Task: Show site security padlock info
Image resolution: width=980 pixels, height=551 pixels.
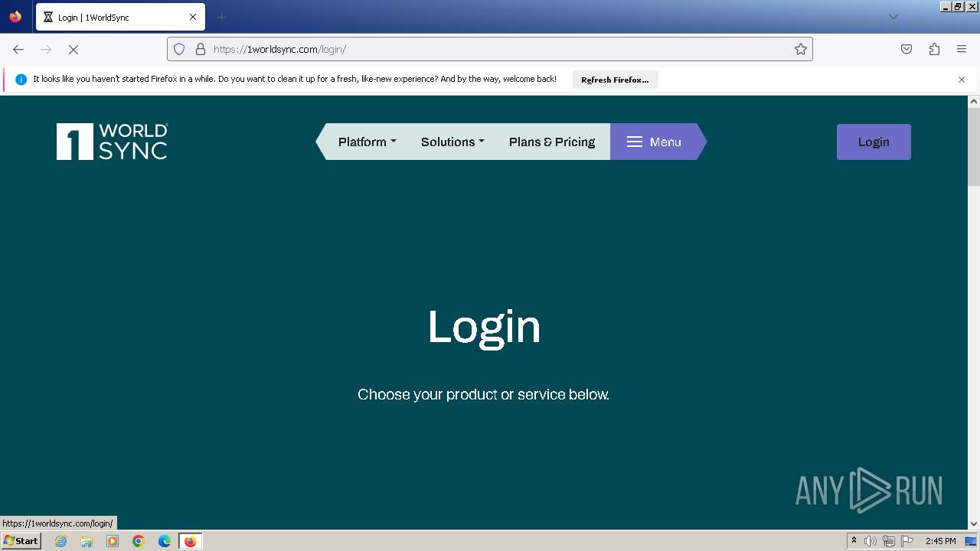Action: 201,49
